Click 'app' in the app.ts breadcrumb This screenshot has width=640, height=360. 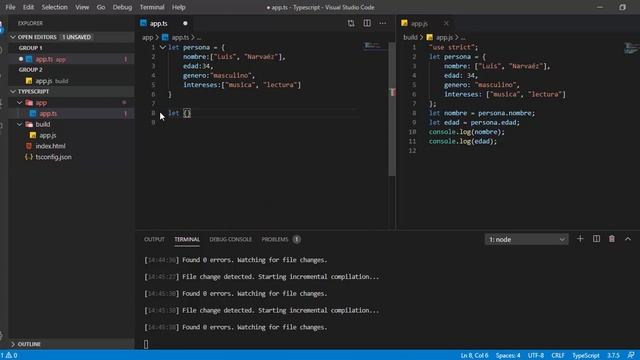(147, 38)
